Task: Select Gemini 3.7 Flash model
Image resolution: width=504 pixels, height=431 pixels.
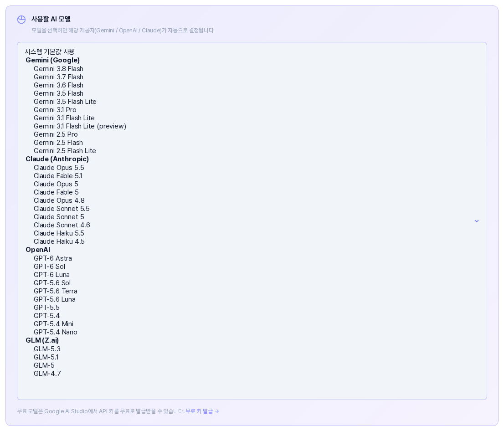Action: (58, 77)
